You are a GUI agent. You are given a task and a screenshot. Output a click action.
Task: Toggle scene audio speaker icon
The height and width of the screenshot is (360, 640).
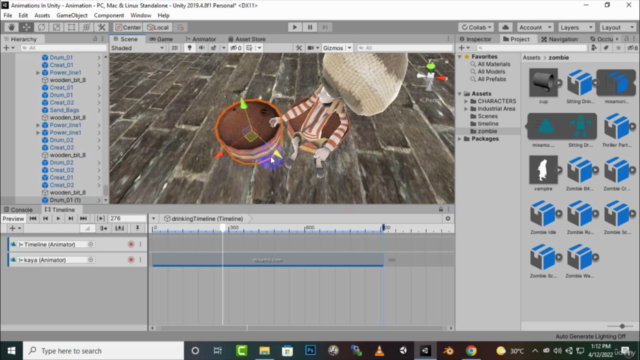click(201, 48)
